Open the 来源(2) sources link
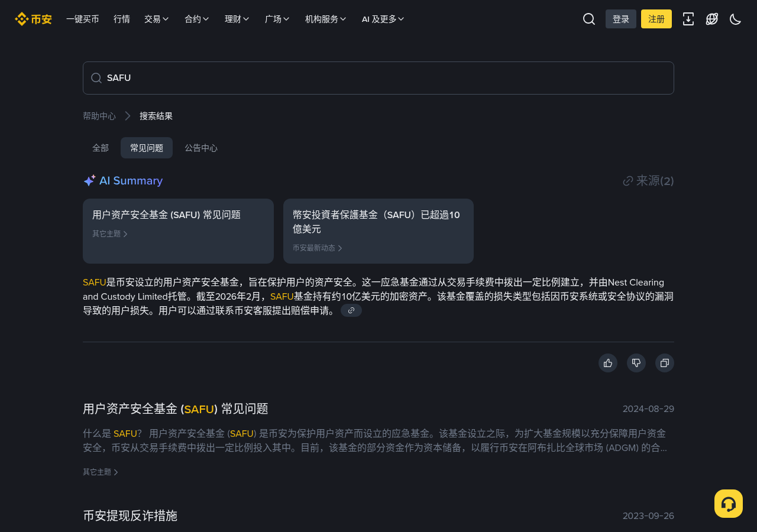 pyautogui.click(x=649, y=181)
